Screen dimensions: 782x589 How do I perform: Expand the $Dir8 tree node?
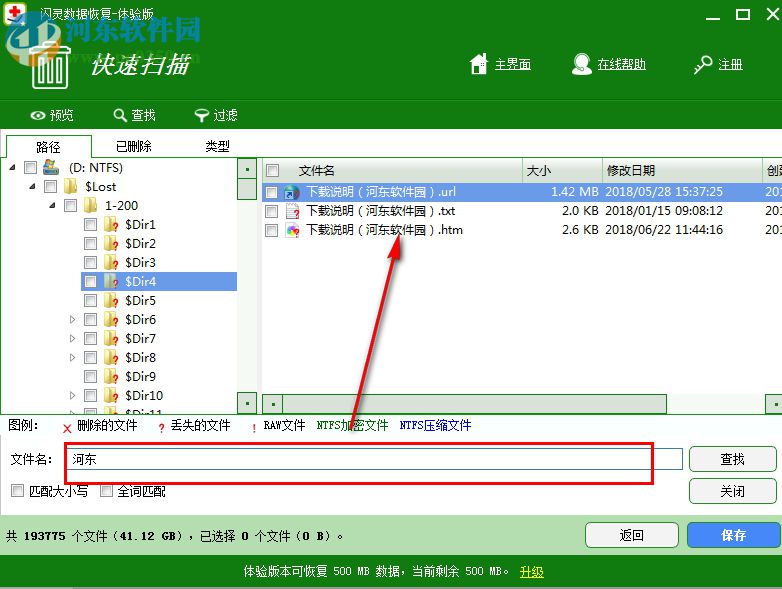[x=72, y=358]
